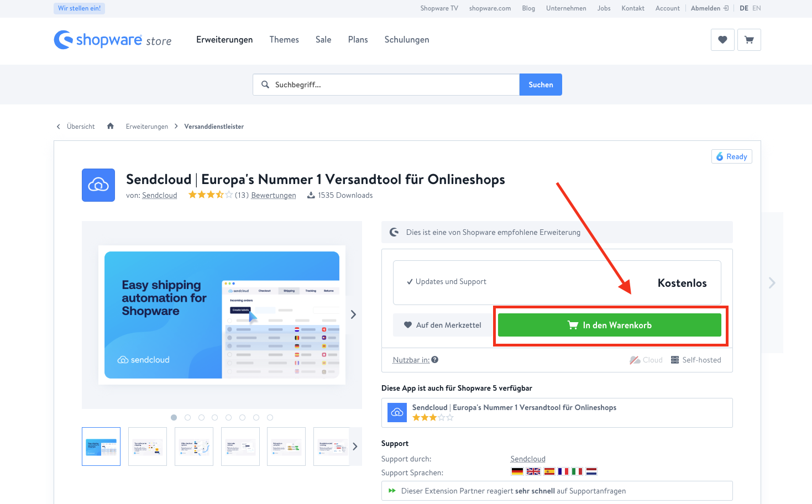Viewport: 812px width, 504px height.
Task: Select fourth gallery dot indicator
Action: pos(215,418)
